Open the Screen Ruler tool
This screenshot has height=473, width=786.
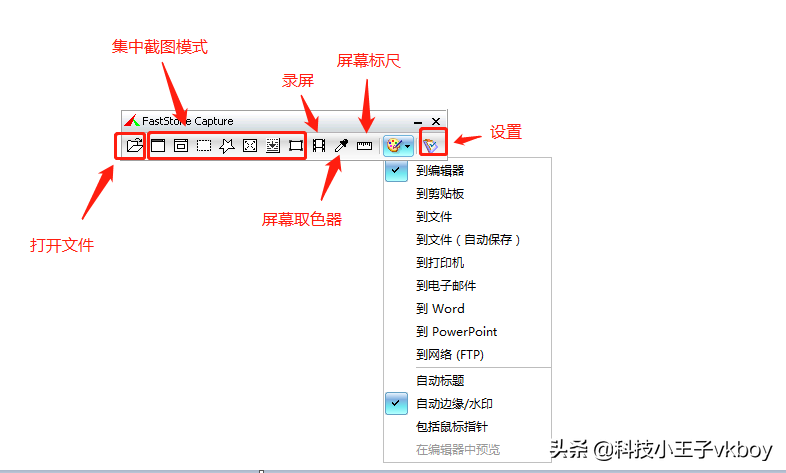[364, 146]
